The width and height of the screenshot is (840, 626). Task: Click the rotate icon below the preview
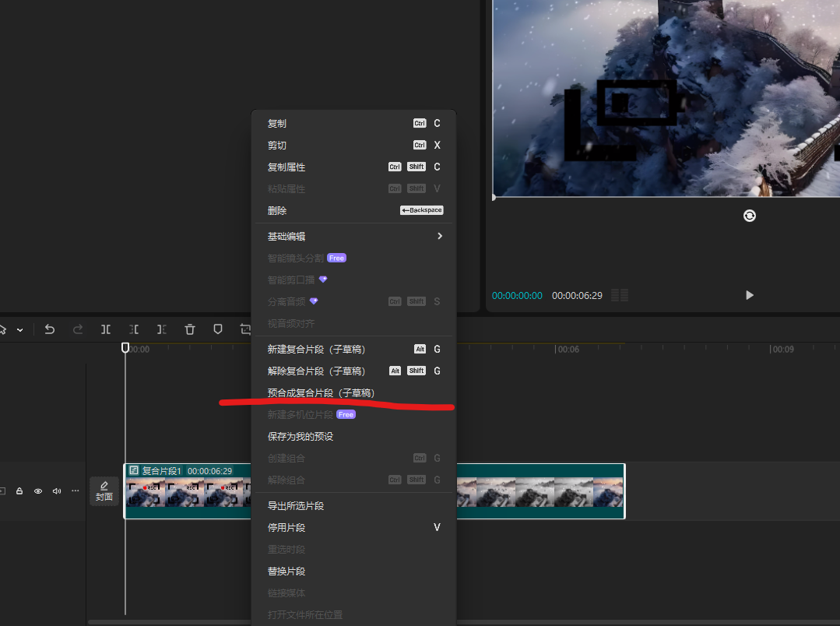coord(749,216)
